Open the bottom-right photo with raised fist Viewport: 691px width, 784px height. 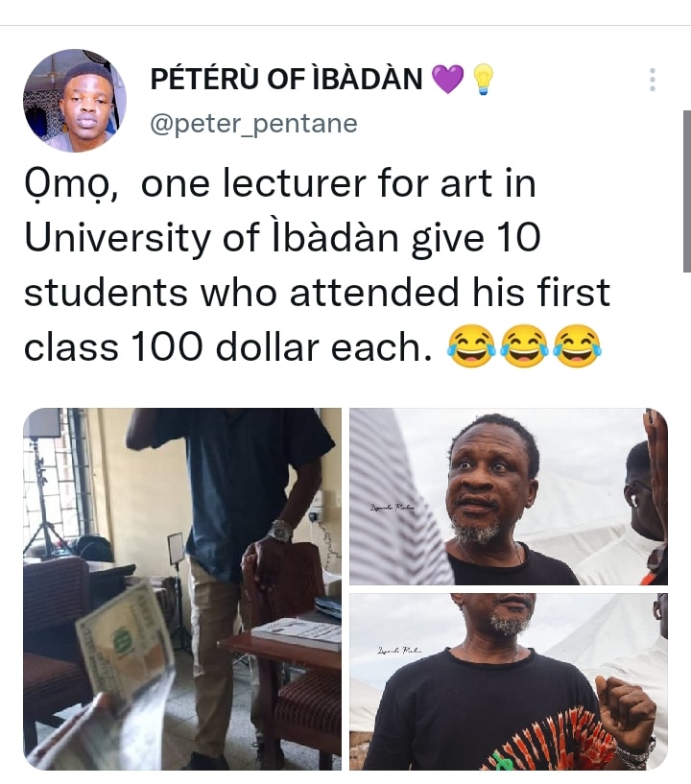click(x=509, y=682)
